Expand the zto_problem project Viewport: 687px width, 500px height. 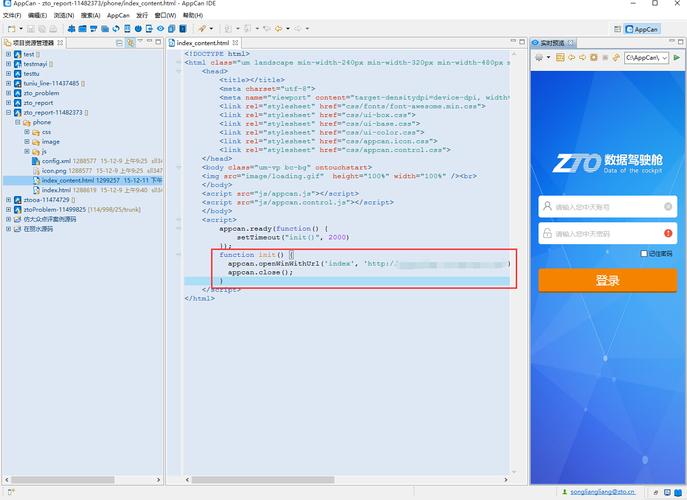(x=8, y=92)
